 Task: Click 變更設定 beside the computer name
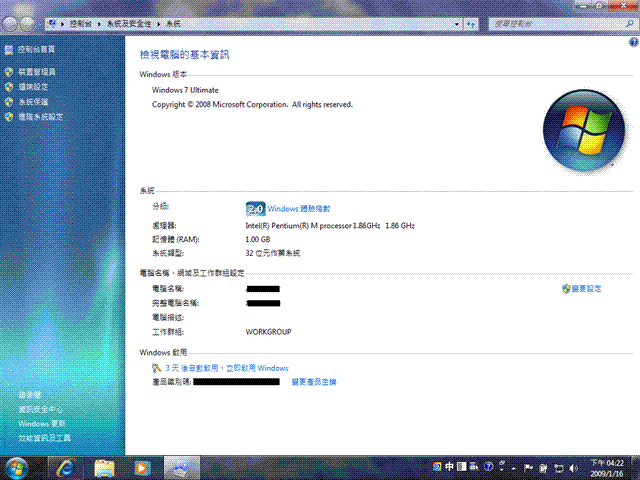click(x=586, y=289)
